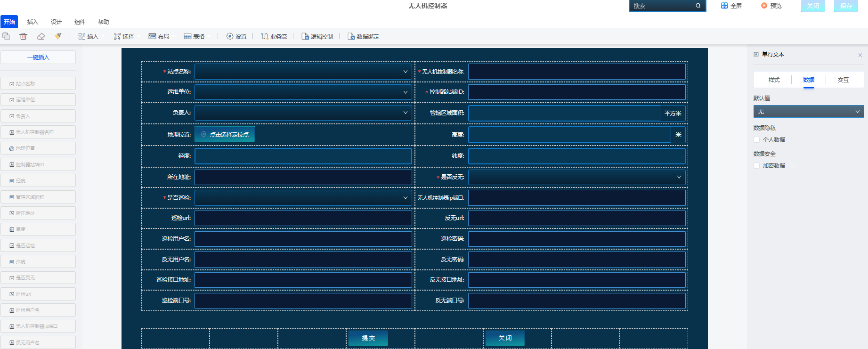Click the 高度 component in left list

tap(38, 229)
